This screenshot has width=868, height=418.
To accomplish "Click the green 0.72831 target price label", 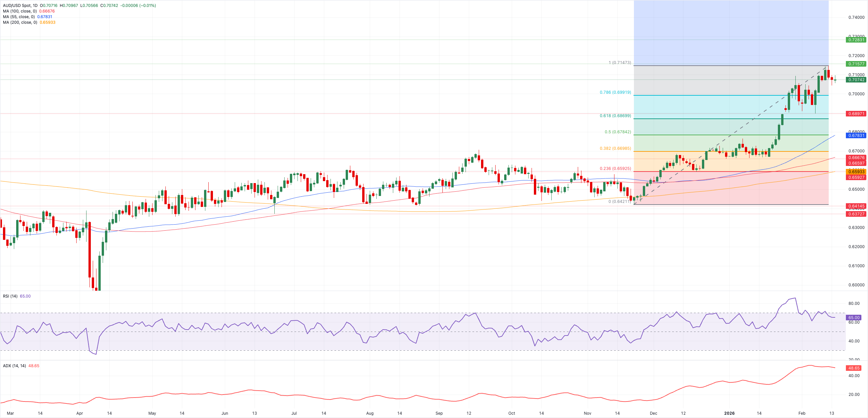I will [856, 39].
